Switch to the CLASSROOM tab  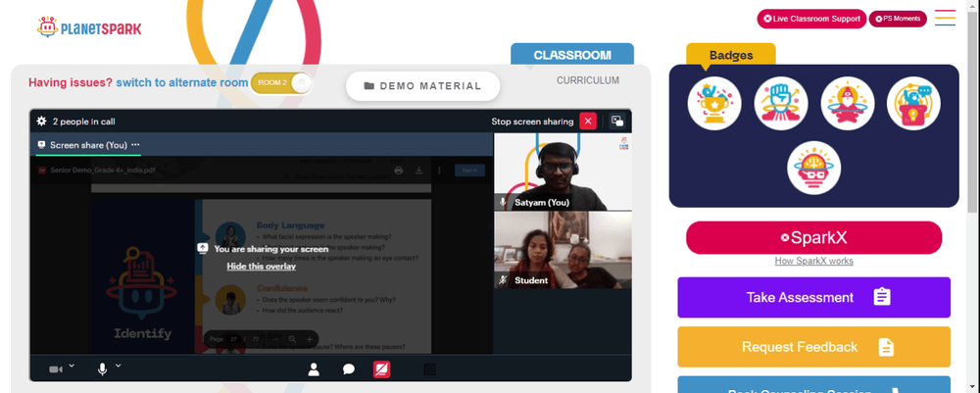tap(572, 55)
